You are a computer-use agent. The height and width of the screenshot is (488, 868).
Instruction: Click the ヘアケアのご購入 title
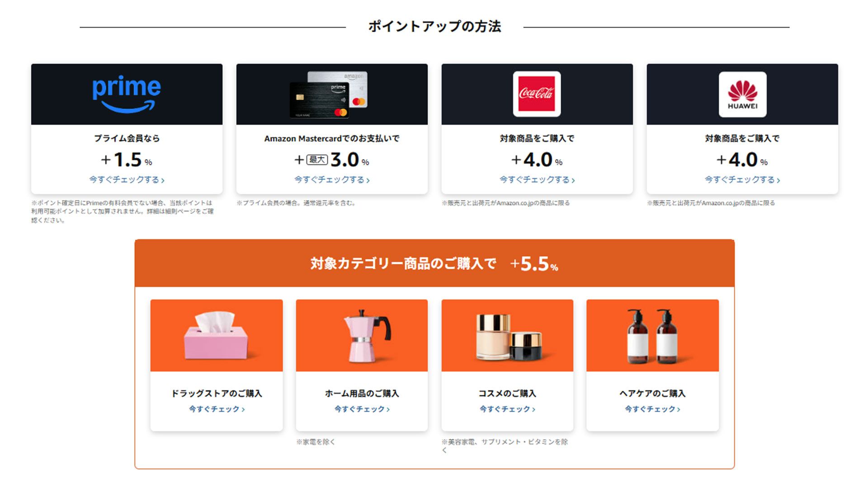pos(652,393)
